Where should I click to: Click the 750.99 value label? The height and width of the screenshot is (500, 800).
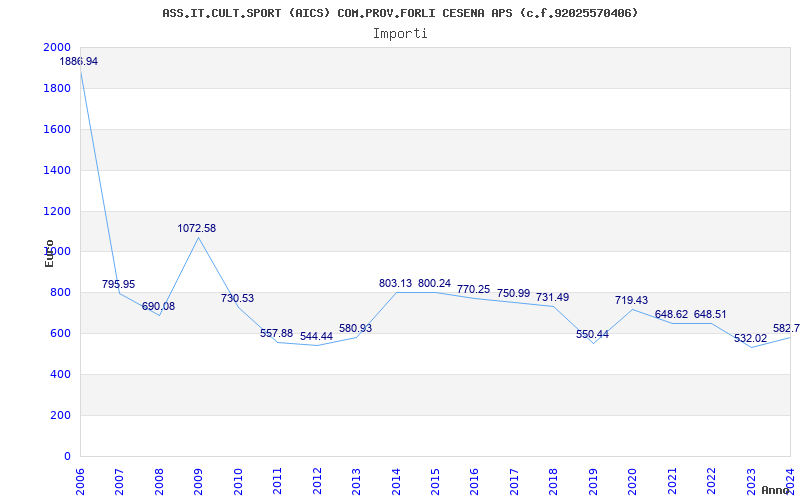(513, 294)
